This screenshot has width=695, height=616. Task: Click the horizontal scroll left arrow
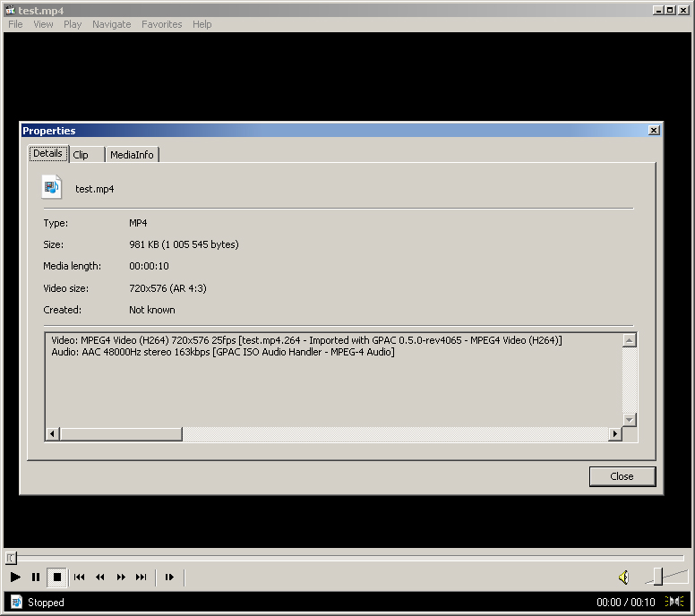click(52, 434)
